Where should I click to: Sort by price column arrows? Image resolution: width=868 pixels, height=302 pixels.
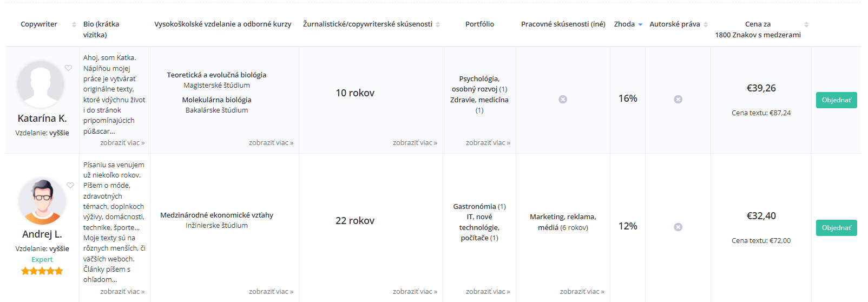pyautogui.click(x=806, y=24)
